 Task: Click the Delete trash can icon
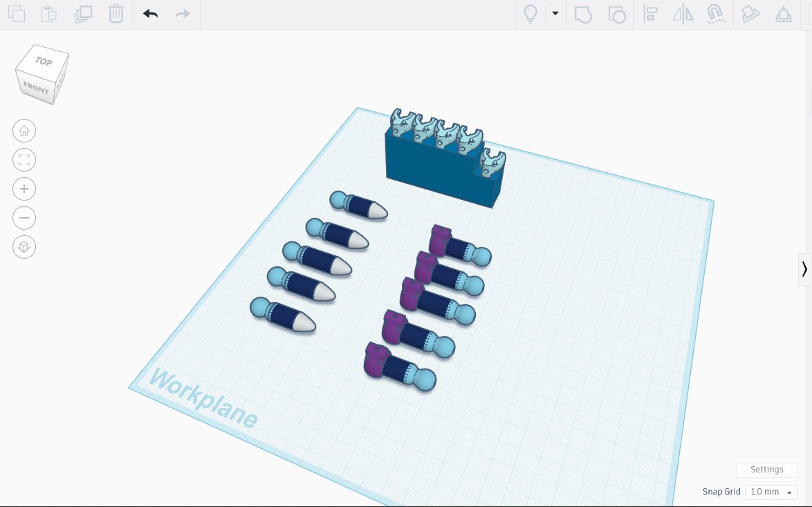coord(116,14)
